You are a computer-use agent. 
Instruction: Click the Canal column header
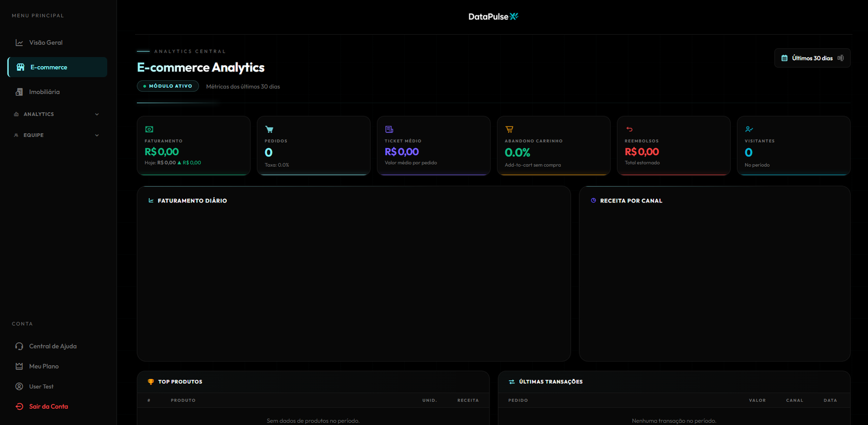(795, 401)
